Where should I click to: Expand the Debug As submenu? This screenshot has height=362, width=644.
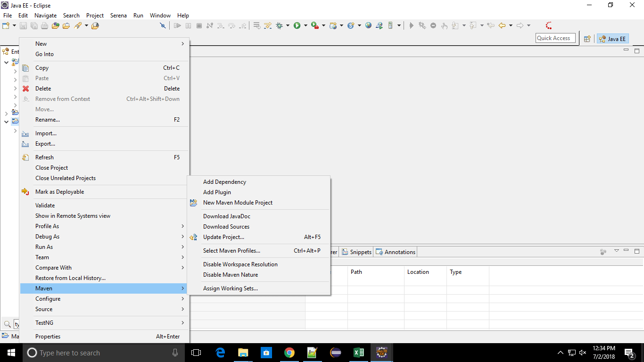[104, 237]
